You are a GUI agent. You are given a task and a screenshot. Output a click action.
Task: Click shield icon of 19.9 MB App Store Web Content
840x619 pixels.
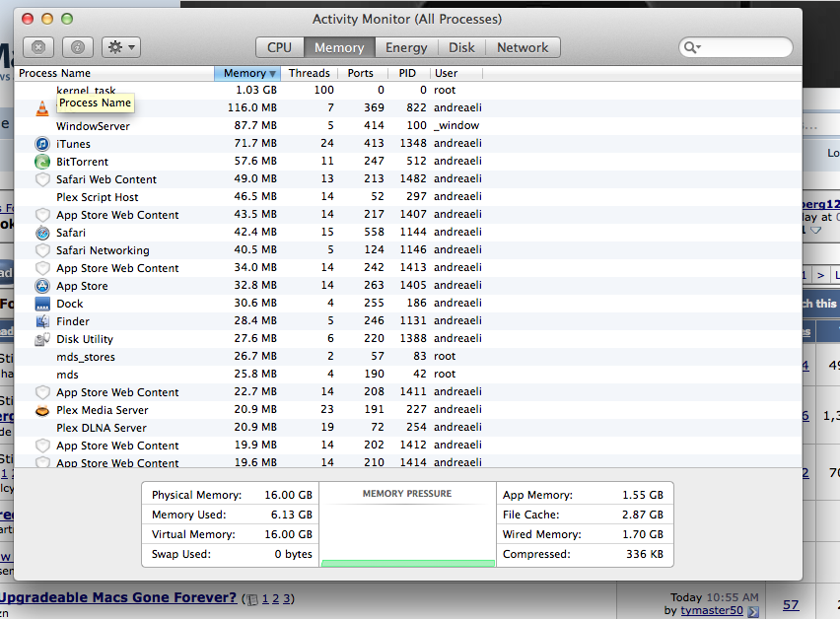click(x=42, y=445)
